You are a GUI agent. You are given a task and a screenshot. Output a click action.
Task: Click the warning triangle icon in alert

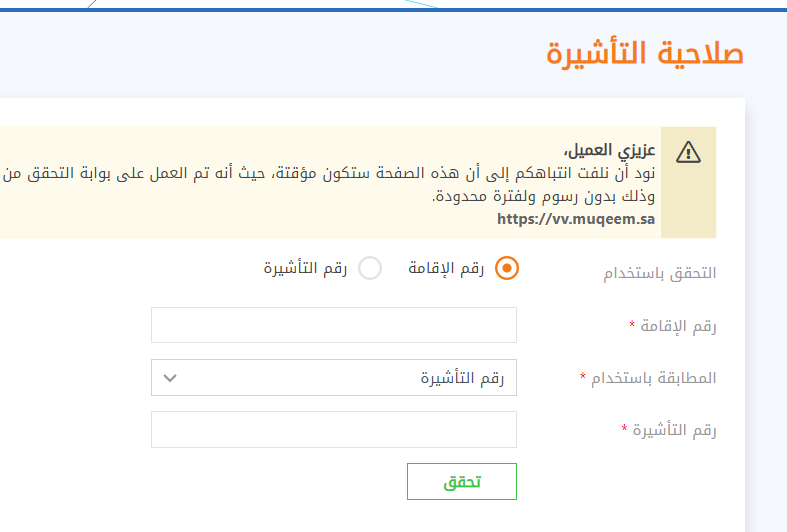click(x=688, y=152)
